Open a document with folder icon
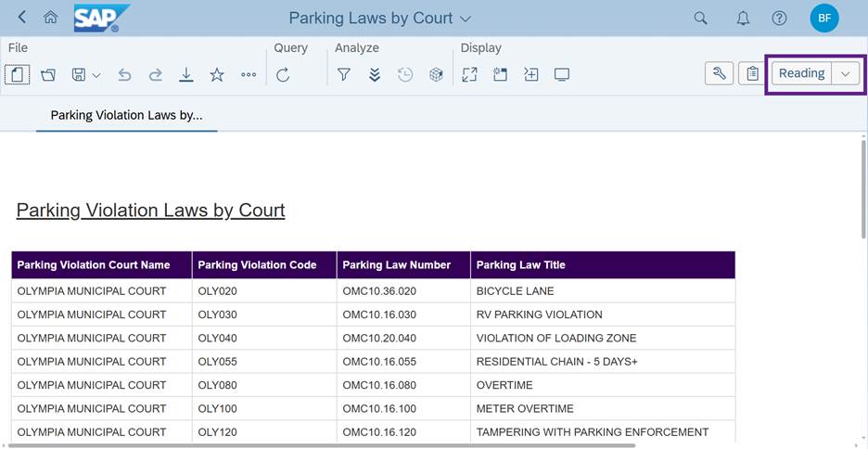 48,74
